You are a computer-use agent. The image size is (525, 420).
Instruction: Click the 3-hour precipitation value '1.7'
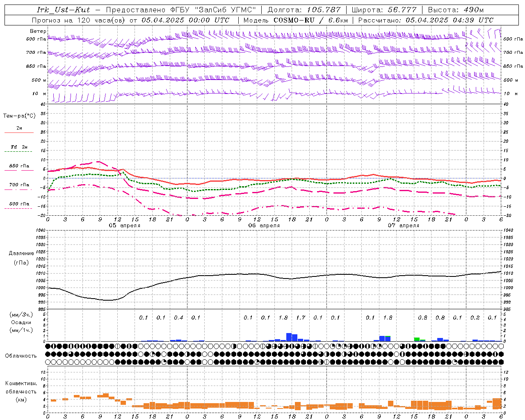tap(301, 317)
